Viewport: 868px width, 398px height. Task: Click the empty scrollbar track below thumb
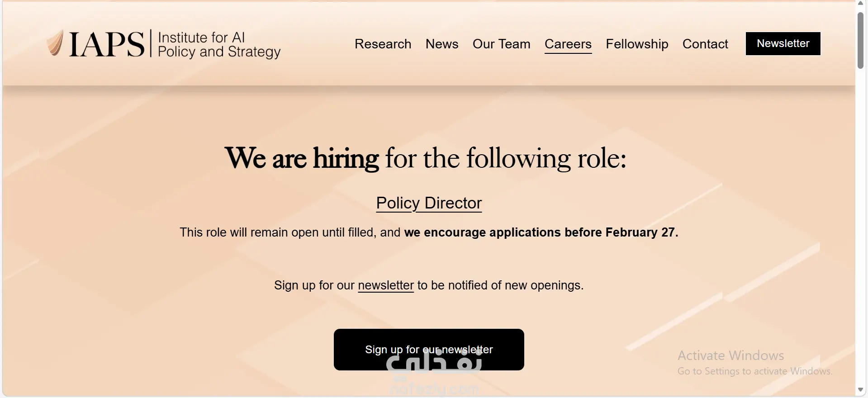click(x=860, y=226)
